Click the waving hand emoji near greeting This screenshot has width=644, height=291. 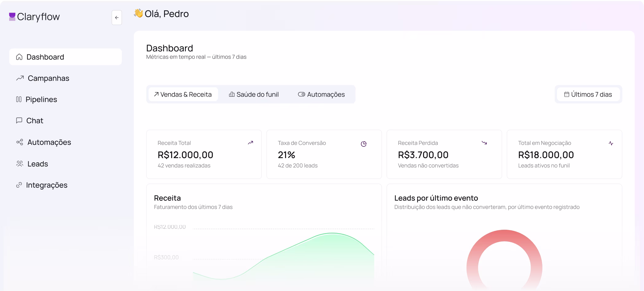click(x=138, y=13)
